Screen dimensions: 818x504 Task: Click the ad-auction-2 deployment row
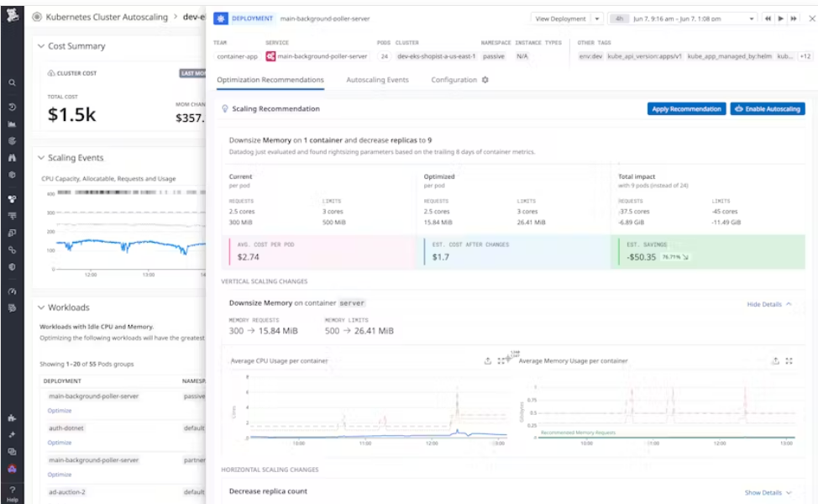click(x=67, y=492)
